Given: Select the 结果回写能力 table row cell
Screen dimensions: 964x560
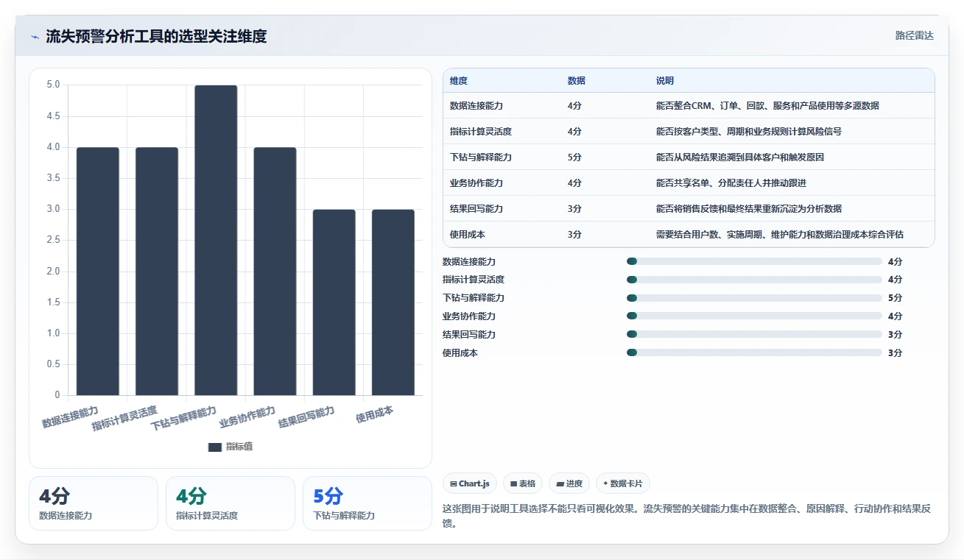Looking at the screenshot, I should click(x=476, y=209).
